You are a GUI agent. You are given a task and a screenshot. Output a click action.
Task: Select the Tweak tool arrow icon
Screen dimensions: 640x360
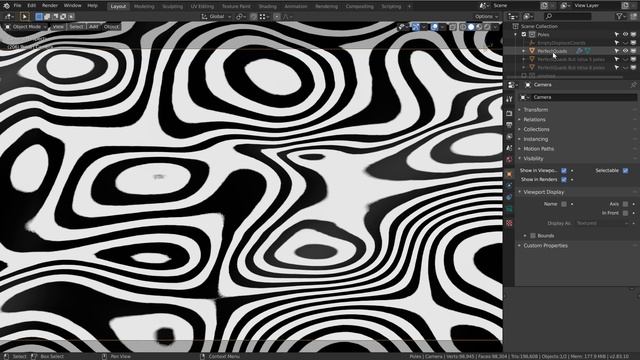click(24, 16)
